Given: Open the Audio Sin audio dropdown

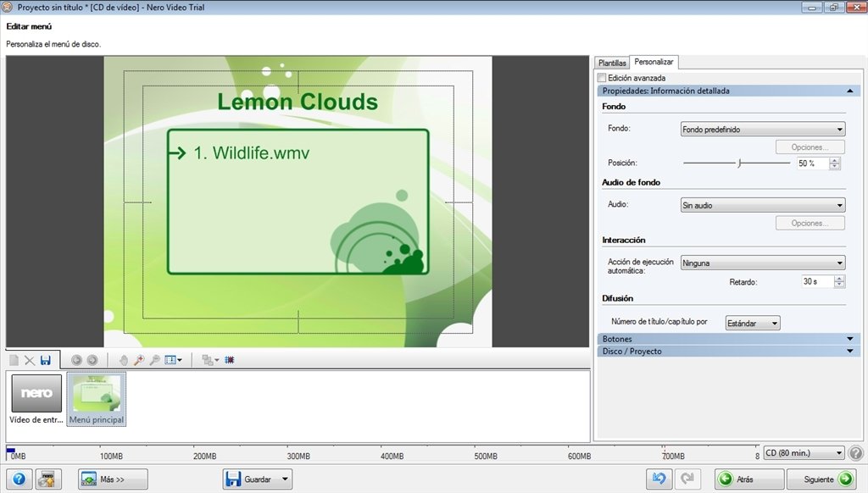Looking at the screenshot, I should 762,205.
